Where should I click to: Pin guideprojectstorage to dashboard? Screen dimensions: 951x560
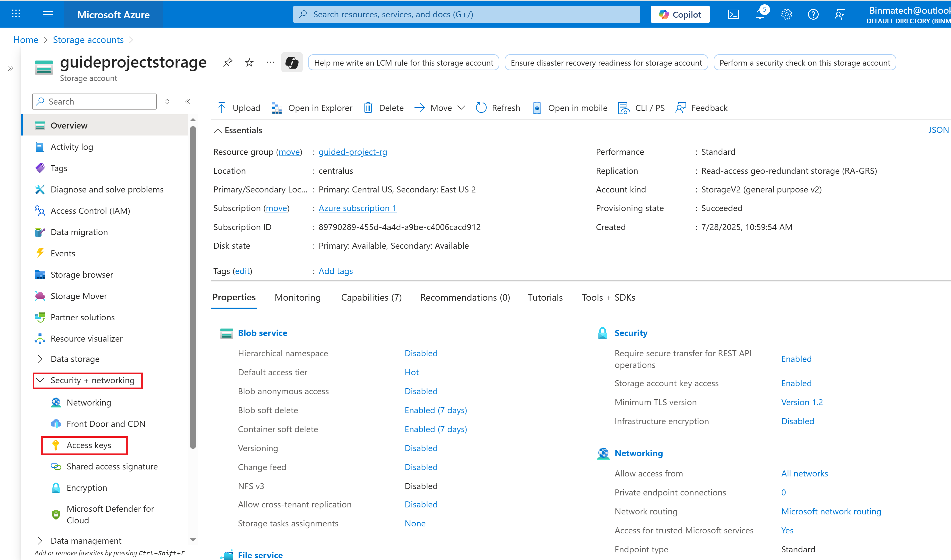(x=228, y=62)
